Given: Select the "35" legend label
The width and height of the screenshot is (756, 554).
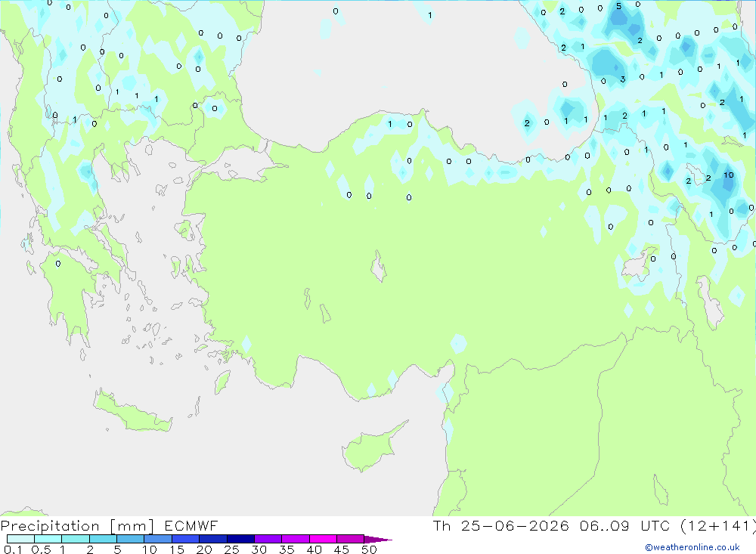Looking at the screenshot, I should pyautogui.click(x=287, y=549).
